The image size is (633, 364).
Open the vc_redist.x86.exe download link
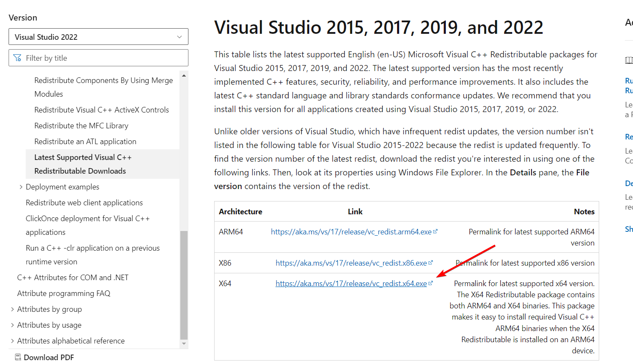[x=351, y=263]
